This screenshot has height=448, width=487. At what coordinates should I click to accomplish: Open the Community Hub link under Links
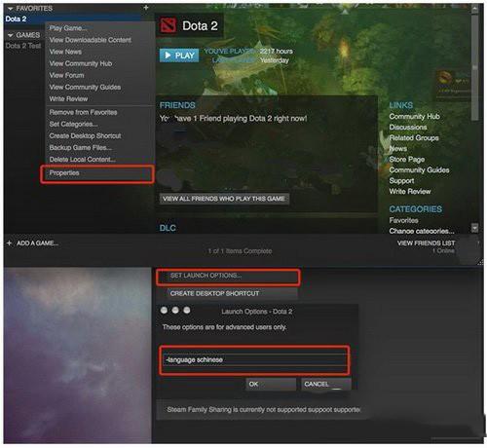tap(414, 116)
